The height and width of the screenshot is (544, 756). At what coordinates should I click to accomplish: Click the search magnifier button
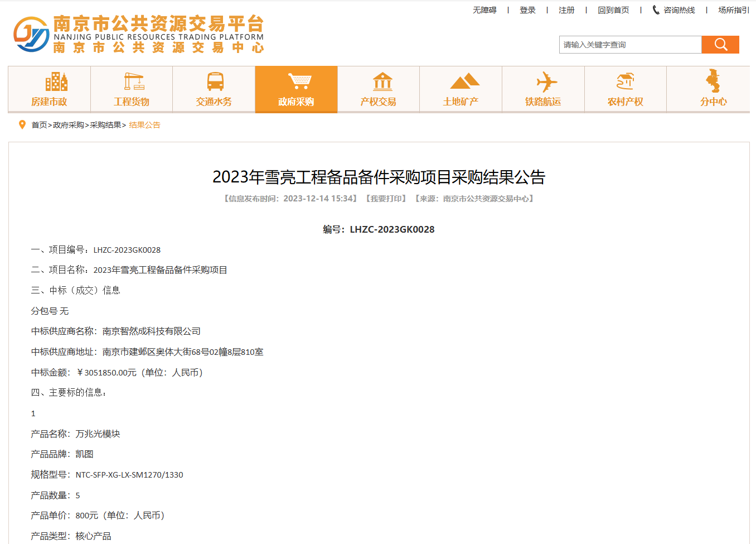click(x=720, y=45)
